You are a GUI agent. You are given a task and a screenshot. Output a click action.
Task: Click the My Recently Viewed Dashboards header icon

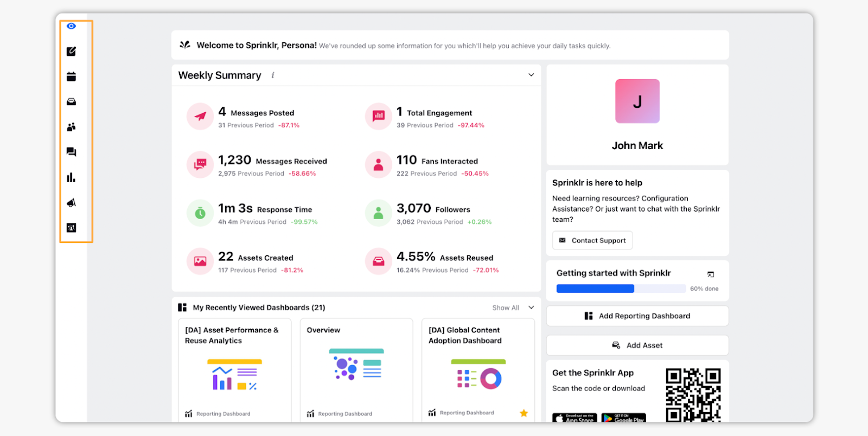click(x=182, y=307)
